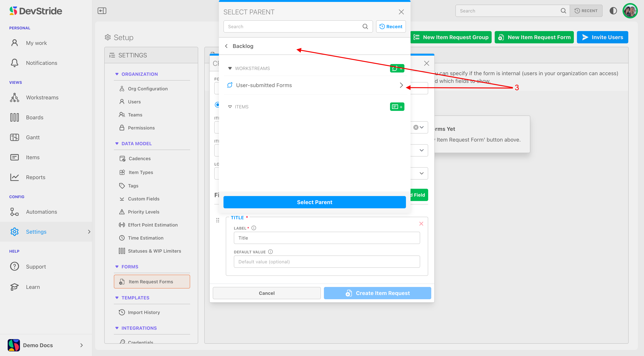644x356 pixels.
Task: Click the Title field drag handle
Action: [218, 220]
